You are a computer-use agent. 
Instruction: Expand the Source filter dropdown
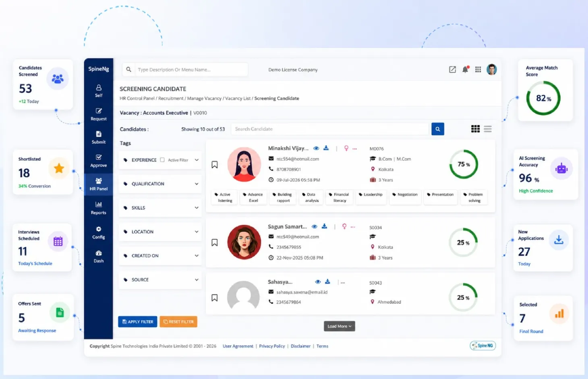point(197,279)
